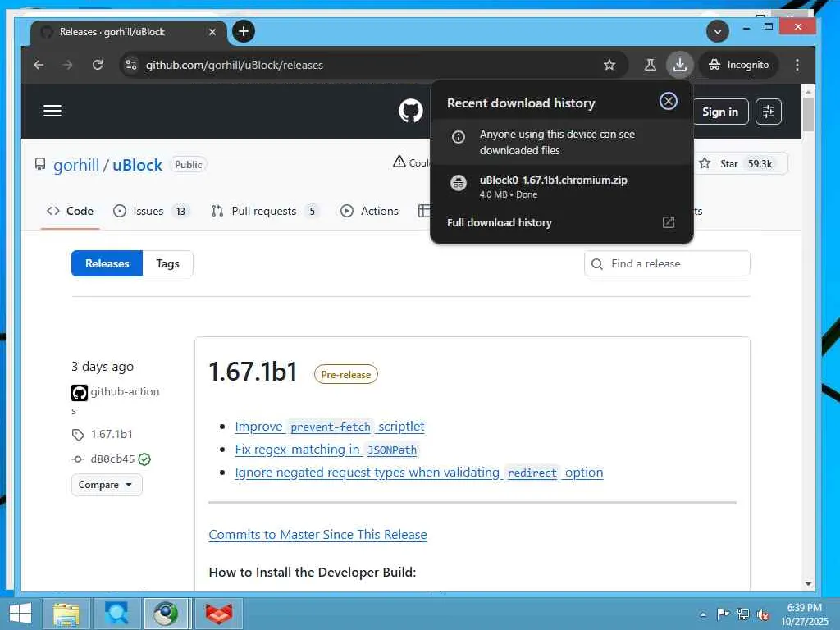Click the github-actions avatar icon

pyautogui.click(x=80, y=393)
